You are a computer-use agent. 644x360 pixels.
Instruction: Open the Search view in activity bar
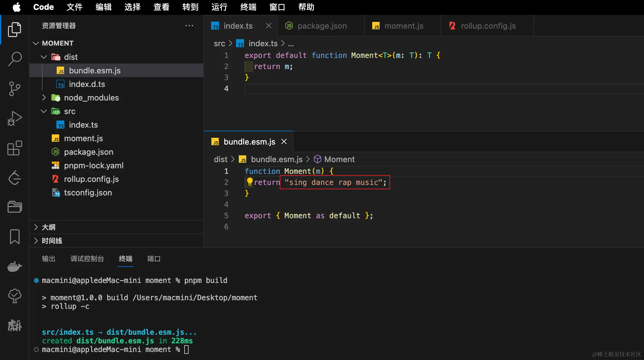click(14, 59)
